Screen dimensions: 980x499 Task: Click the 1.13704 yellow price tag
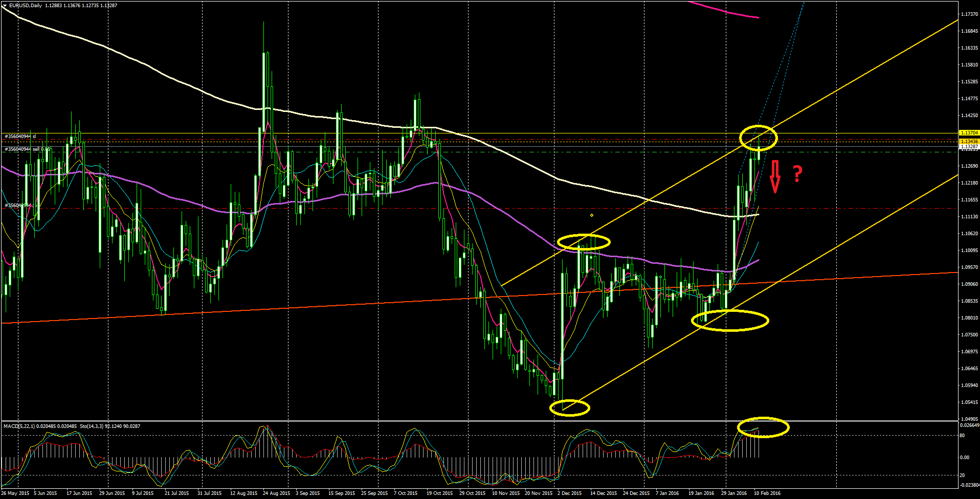pos(969,133)
